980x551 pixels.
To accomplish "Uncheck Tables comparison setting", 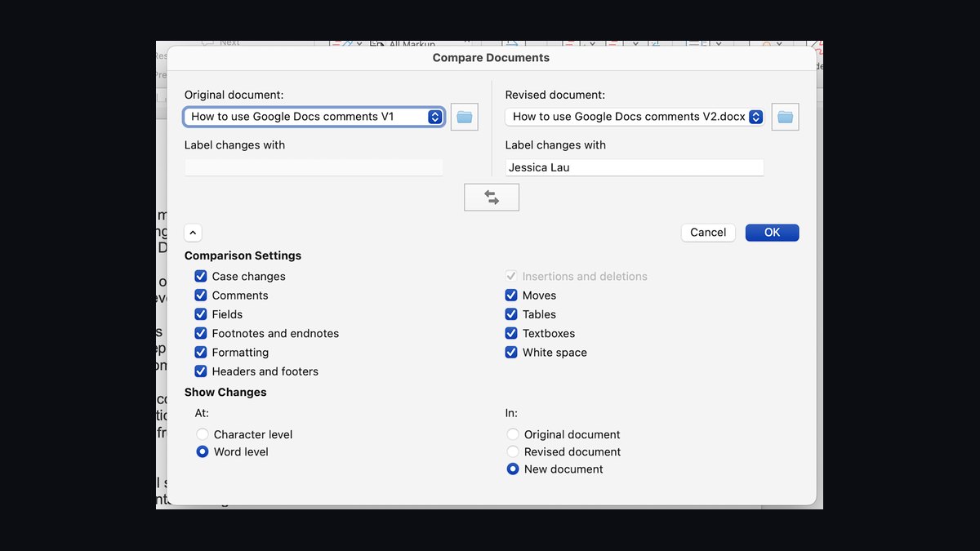I will click(511, 314).
